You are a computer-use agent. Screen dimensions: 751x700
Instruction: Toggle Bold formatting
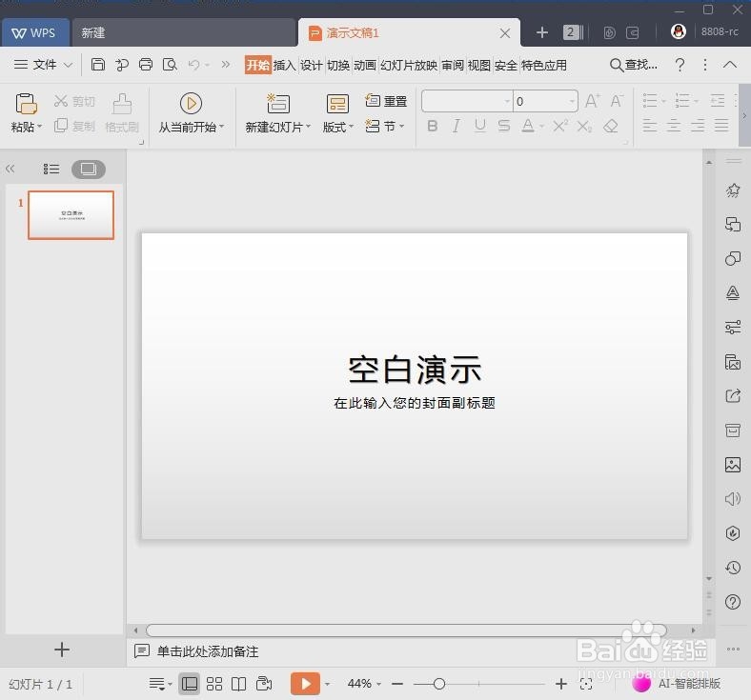point(433,127)
